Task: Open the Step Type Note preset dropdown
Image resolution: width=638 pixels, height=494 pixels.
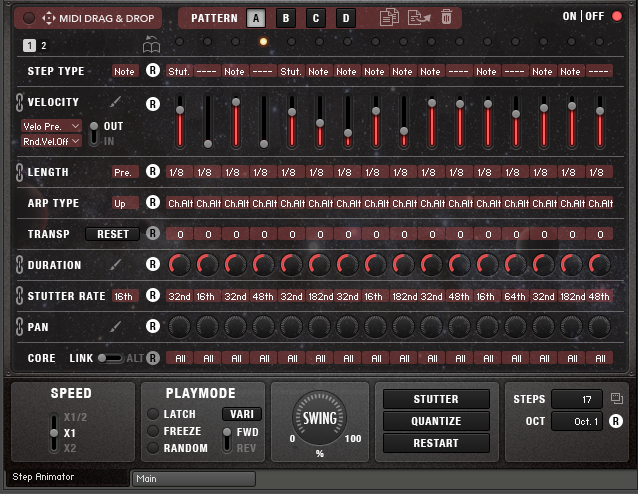Action: (x=125, y=71)
